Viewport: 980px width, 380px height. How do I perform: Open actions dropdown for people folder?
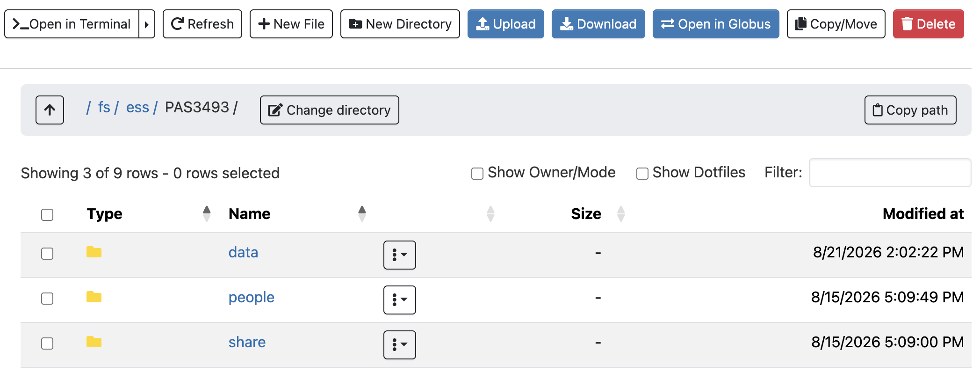pos(400,300)
